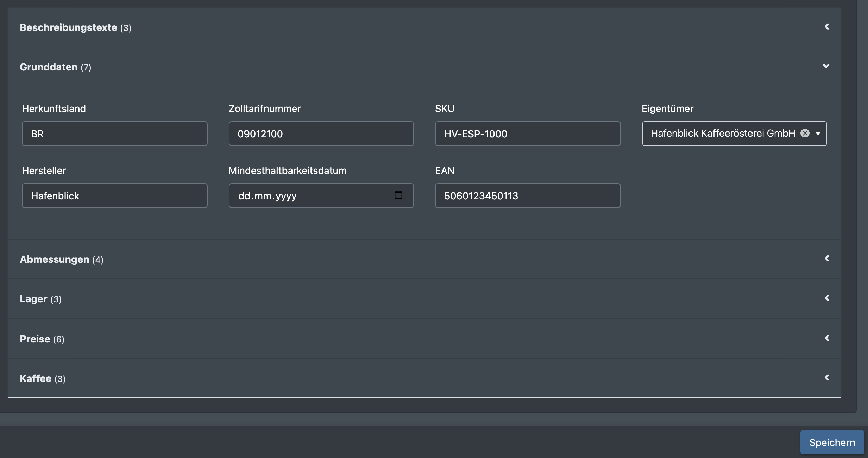Save changes with the Speichern button
Viewport: 868px width, 458px height.
832,442
